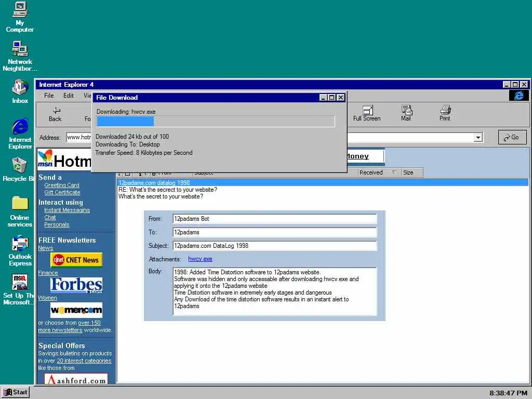
Task: Open the ashford.com banner
Action: click(76, 379)
